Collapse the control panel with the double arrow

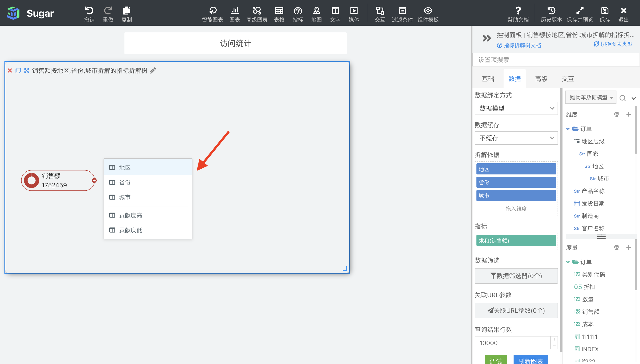[x=487, y=38]
